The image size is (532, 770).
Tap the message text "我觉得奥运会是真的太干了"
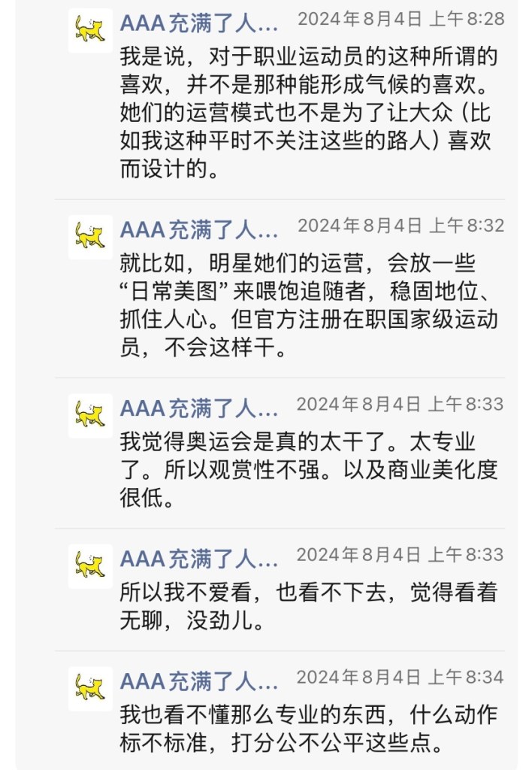click(x=308, y=470)
